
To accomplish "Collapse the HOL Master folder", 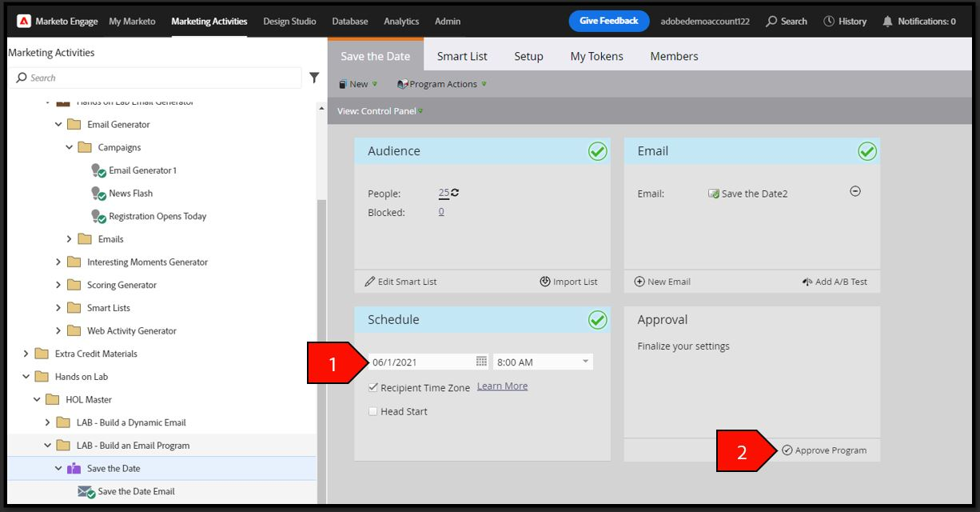I will pyautogui.click(x=37, y=399).
